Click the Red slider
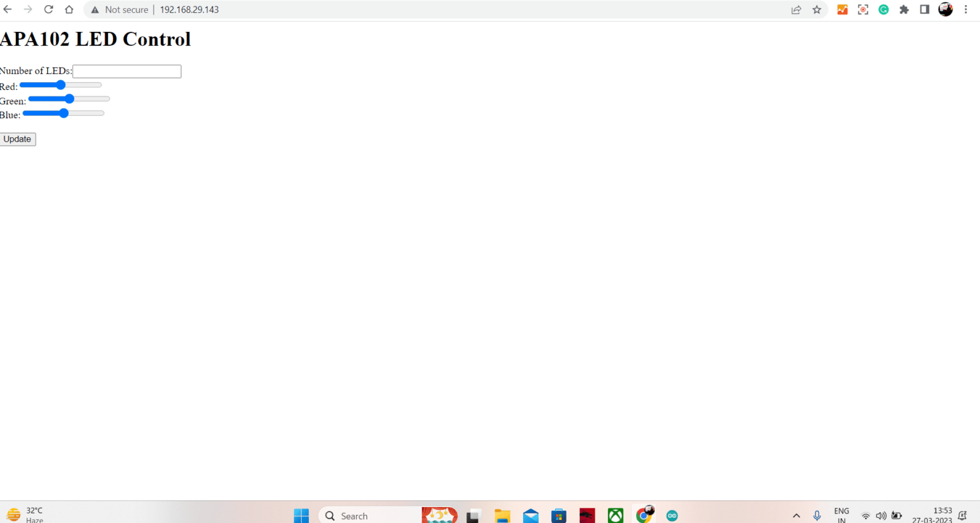 click(61, 85)
